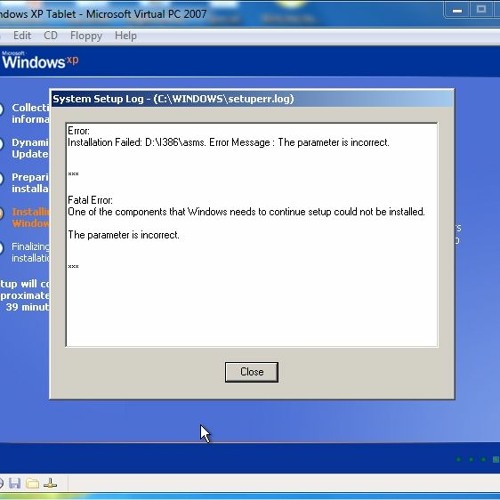
Task: Open the Edit menu in Virtual PC
Action: click(22, 35)
